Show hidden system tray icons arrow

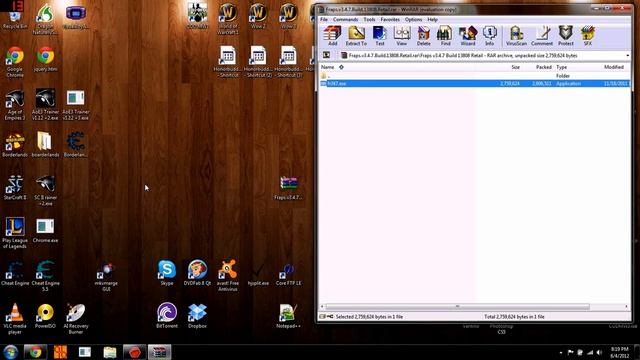pos(560,352)
